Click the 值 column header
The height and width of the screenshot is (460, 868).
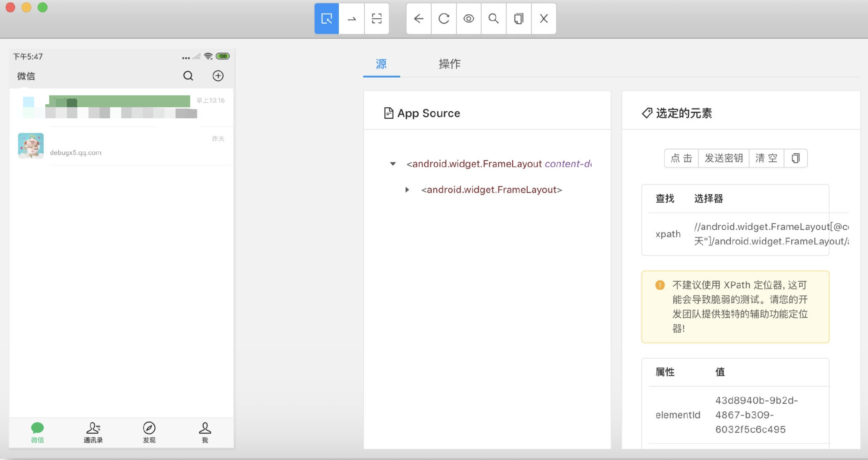(720, 372)
